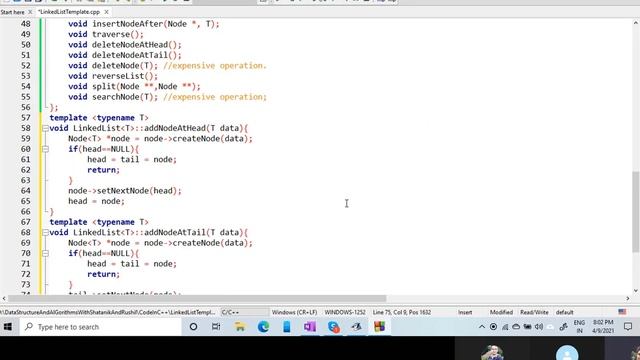Switch to Code::Blocks colorful taskbar icon
The height and width of the screenshot is (360, 640).
pos(380,327)
